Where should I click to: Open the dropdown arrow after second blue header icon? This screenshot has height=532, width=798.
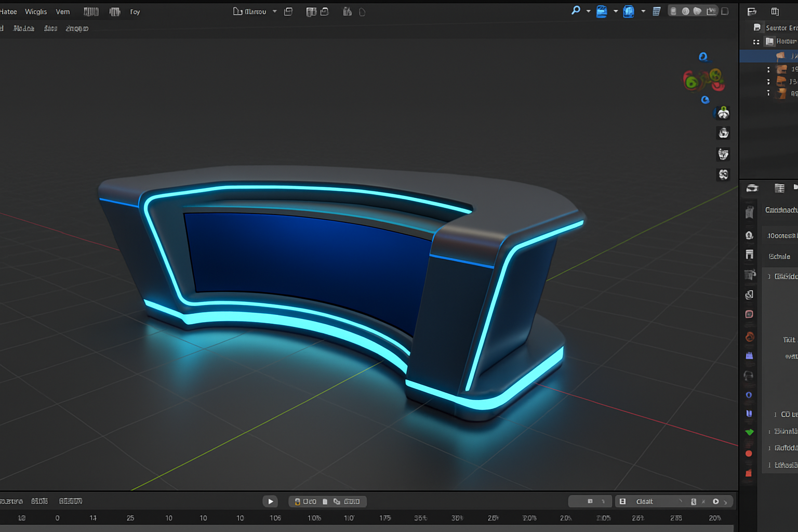[643, 11]
